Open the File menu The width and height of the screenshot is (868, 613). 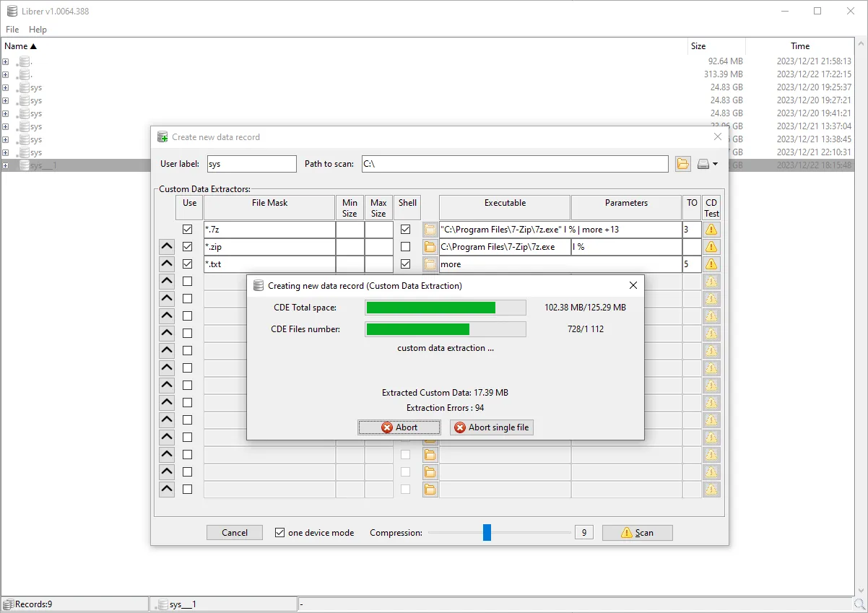tap(12, 30)
